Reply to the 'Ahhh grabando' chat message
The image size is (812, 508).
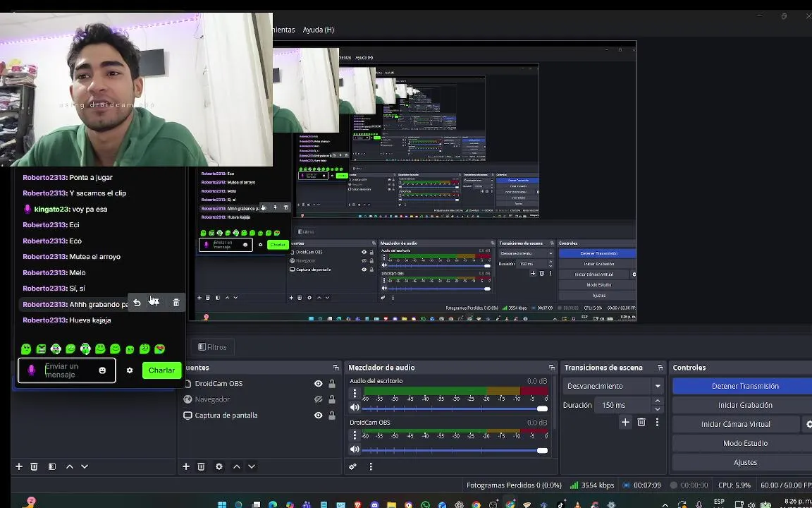137,303
